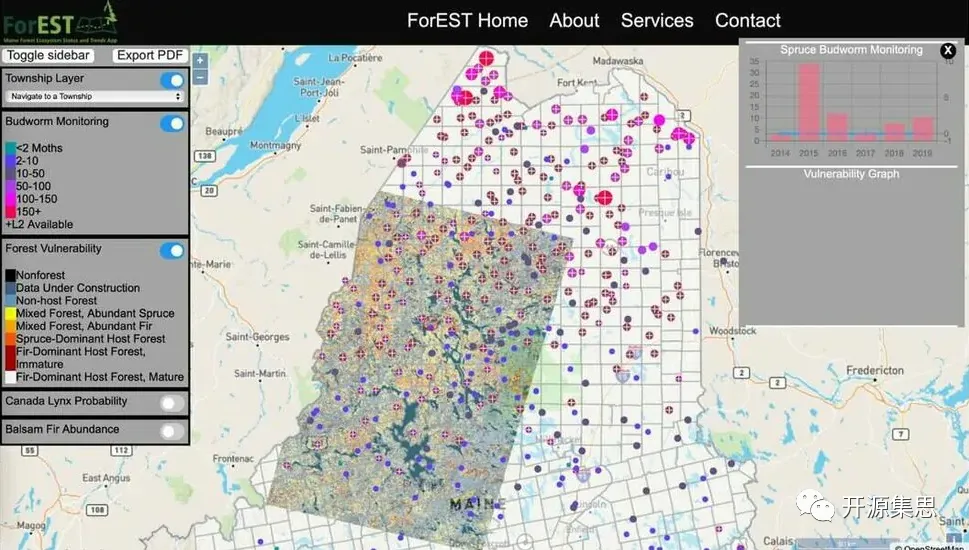Viewport: 969px width, 550px height.
Task: Disable the Budworm Monitoring layer switch
Action: (172, 124)
